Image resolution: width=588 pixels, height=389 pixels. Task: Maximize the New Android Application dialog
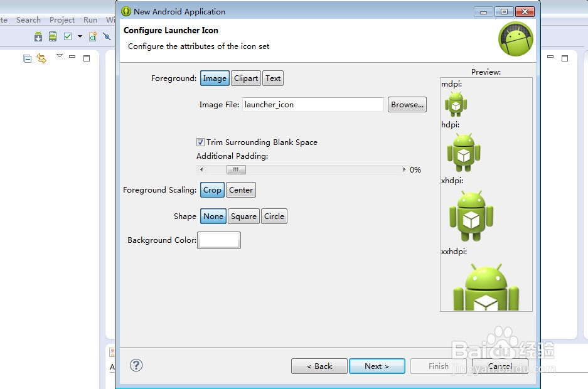coord(505,12)
